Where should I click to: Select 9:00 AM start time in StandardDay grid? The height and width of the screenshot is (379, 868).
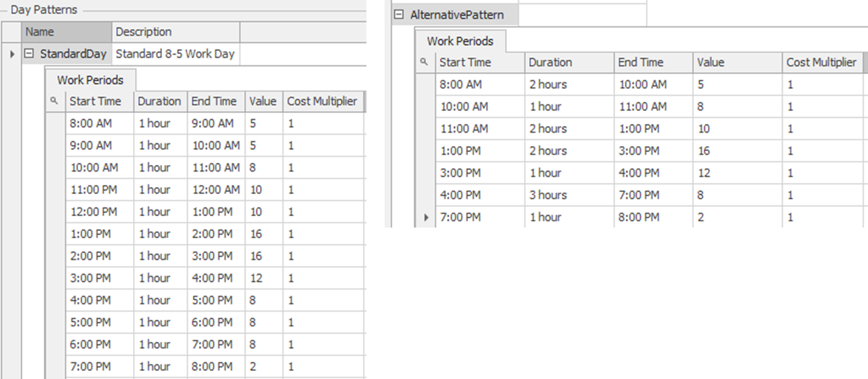pyautogui.click(x=99, y=145)
